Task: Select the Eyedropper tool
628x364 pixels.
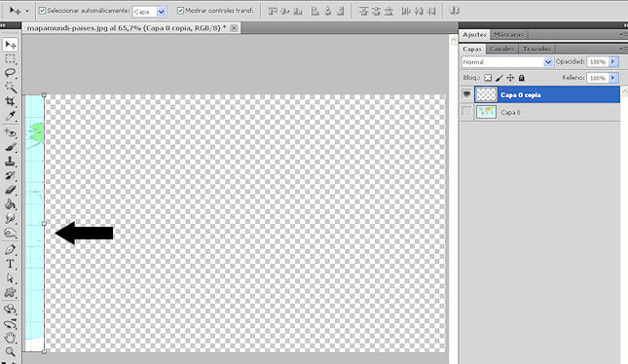Action: [10, 116]
